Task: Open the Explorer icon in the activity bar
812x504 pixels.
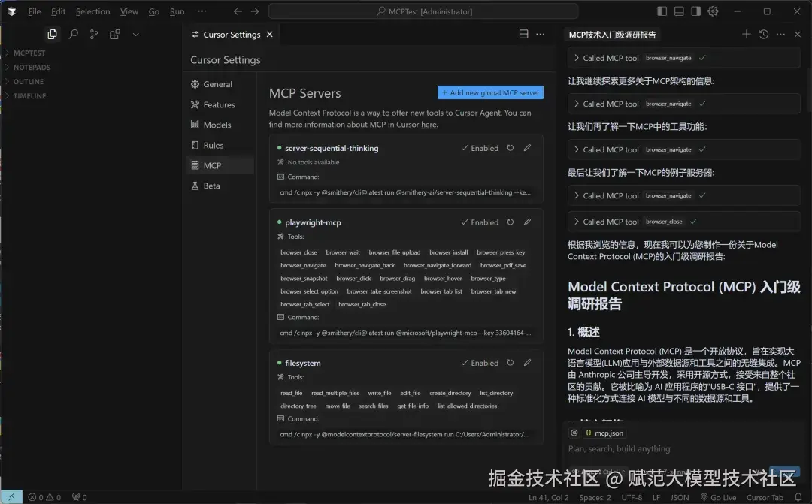Action: [x=53, y=34]
